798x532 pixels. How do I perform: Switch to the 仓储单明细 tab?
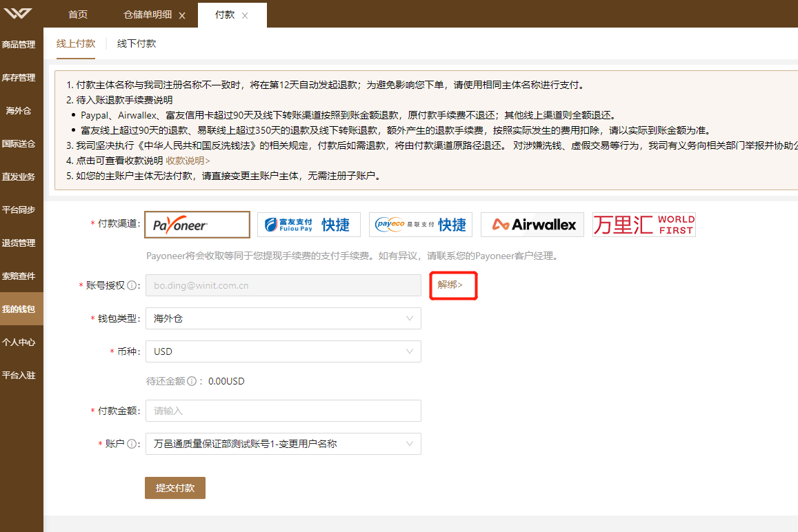tap(148, 14)
